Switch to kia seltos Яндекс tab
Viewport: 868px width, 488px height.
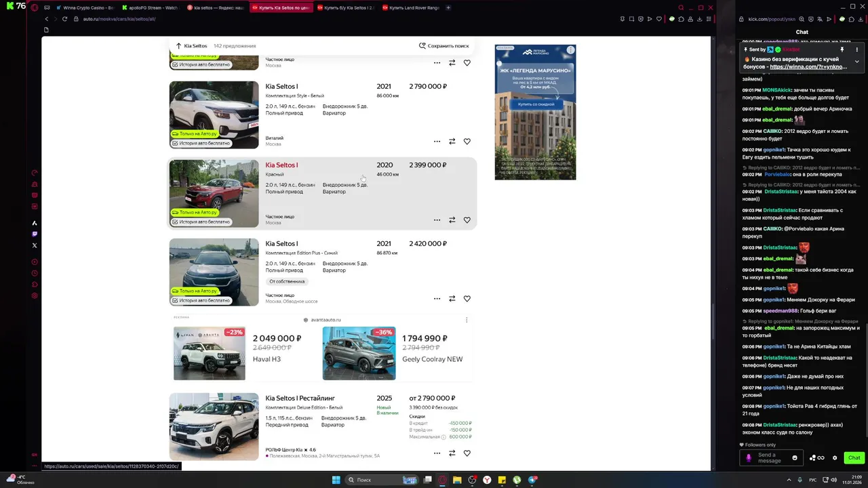215,7
